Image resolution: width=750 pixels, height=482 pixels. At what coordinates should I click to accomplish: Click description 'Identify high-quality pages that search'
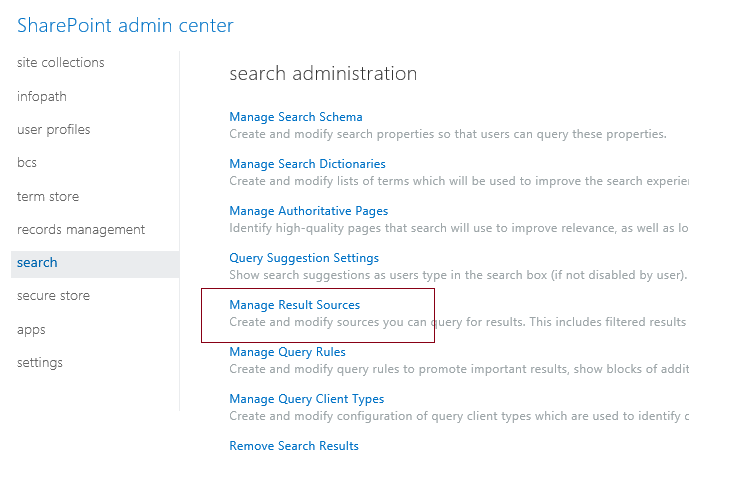tap(459, 228)
